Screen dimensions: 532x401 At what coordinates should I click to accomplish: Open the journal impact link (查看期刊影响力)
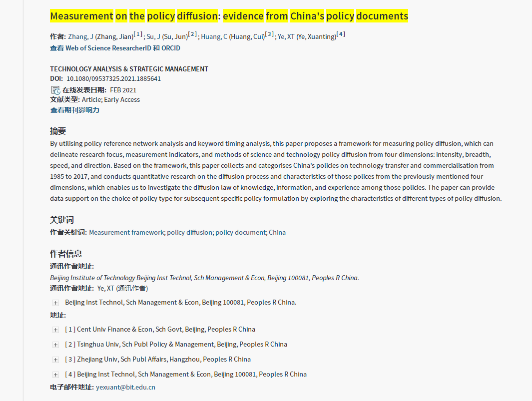(74, 110)
